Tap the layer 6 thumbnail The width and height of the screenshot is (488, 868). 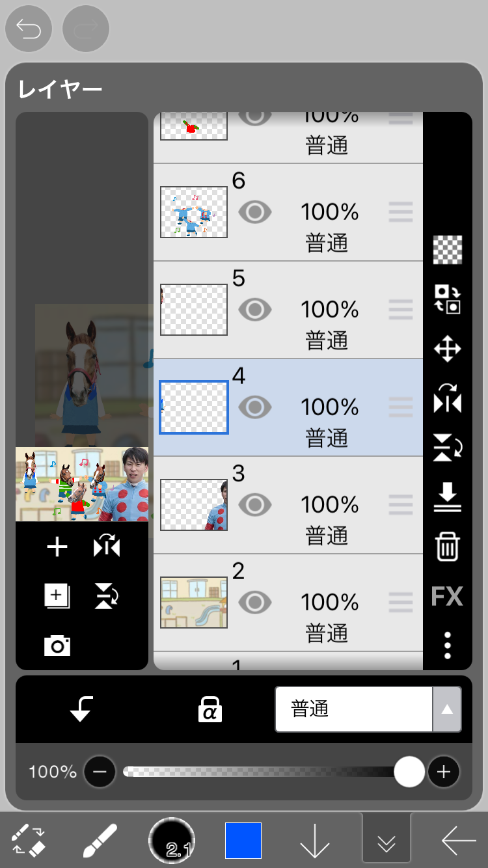click(194, 212)
